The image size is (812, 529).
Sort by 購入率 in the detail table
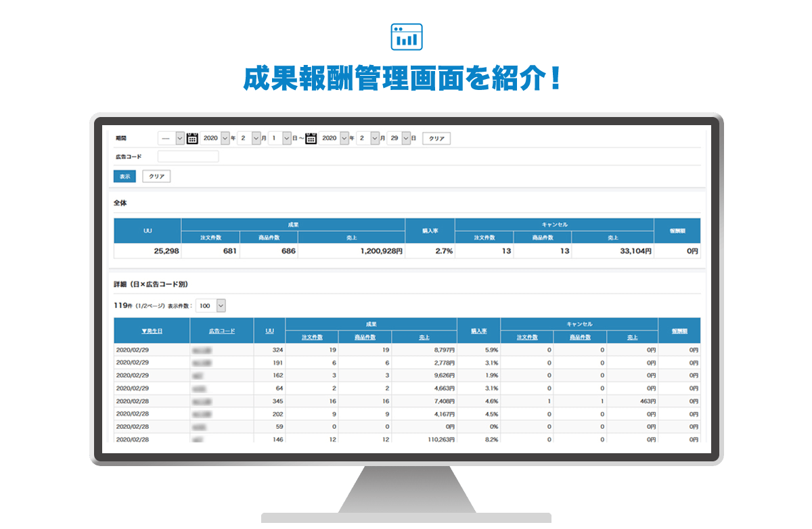(x=478, y=331)
